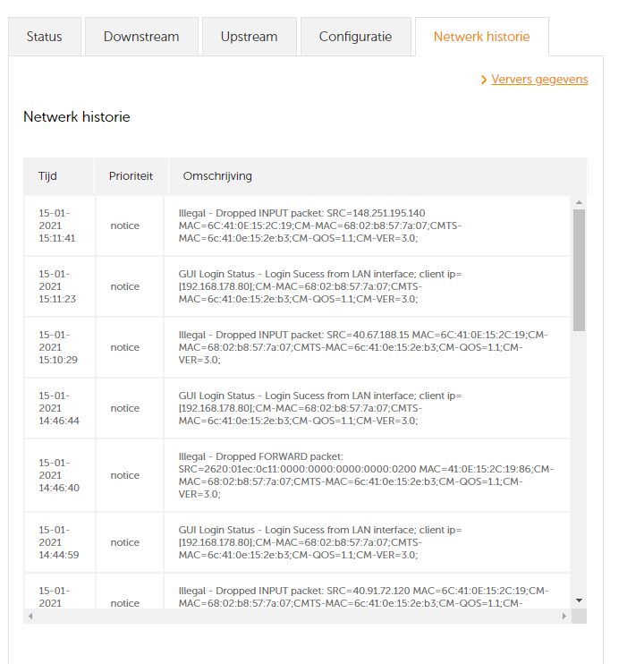
Task: Click the vertical scrollbar up arrow
Action: point(579,203)
